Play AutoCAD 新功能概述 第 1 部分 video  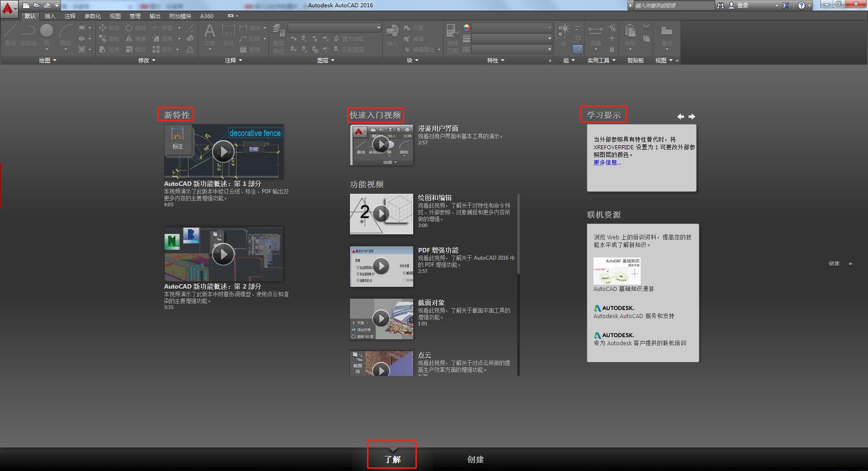click(223, 152)
